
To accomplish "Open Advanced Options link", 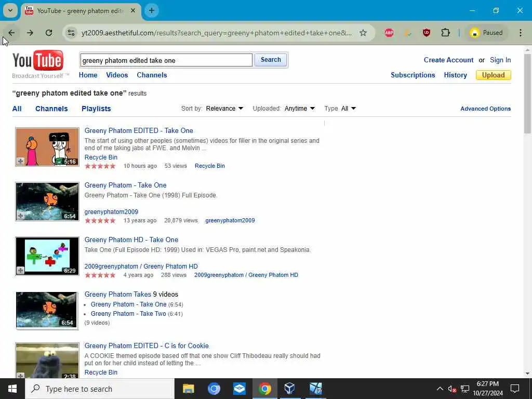I will 486,109.
